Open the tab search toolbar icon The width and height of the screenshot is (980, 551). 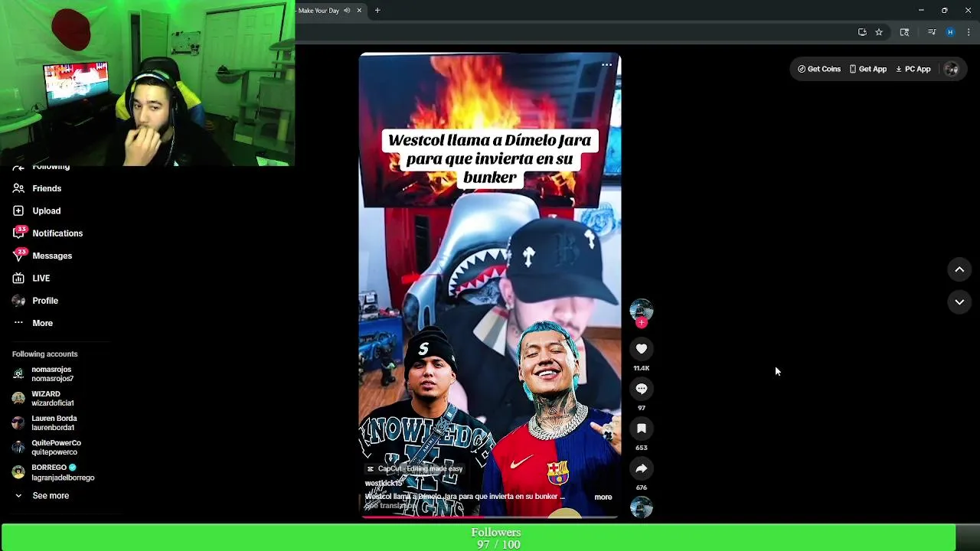(904, 32)
